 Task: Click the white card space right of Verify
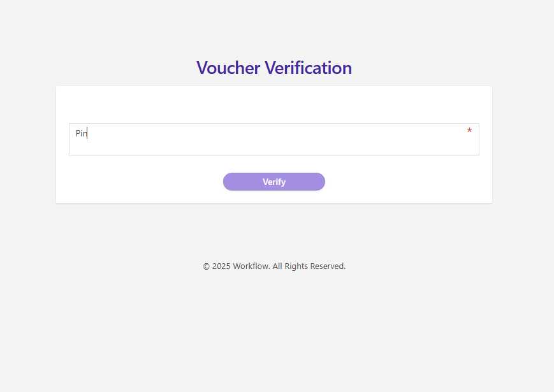coord(408,182)
